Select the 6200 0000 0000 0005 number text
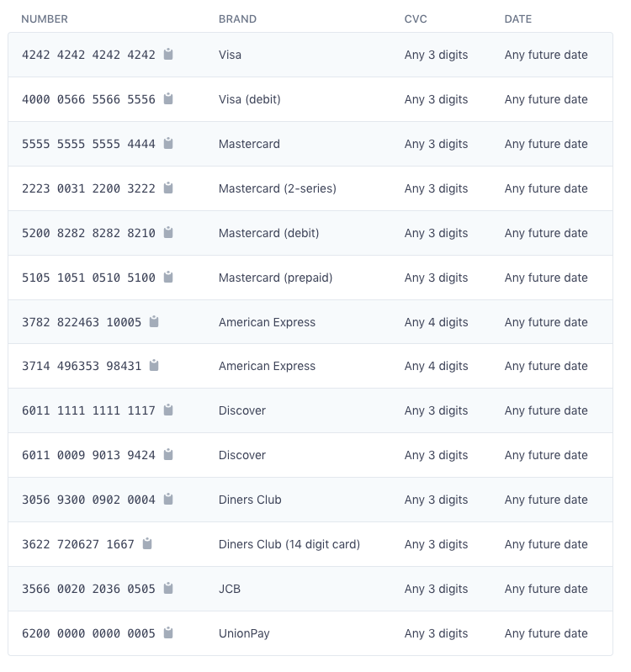The width and height of the screenshot is (631, 672). [x=88, y=633]
